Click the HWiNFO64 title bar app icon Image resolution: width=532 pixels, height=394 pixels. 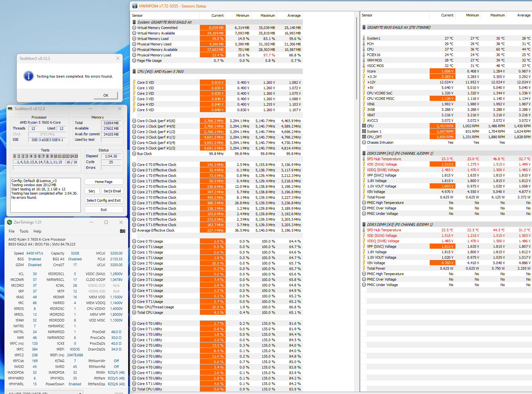click(134, 6)
